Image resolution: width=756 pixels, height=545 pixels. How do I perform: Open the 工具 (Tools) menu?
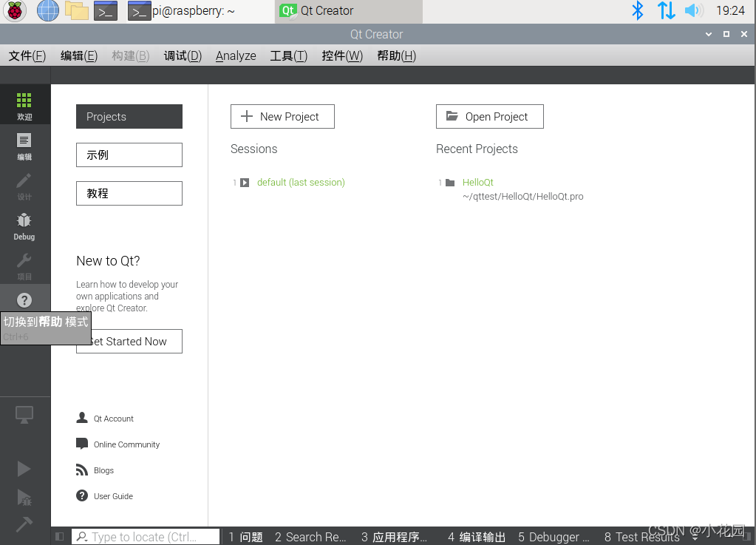[288, 55]
